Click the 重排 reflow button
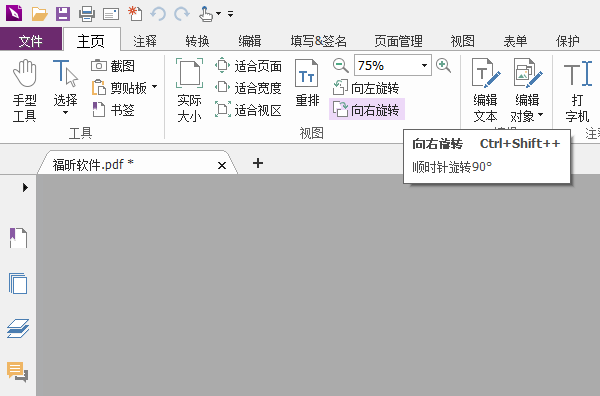The height and width of the screenshot is (396, 600). [307, 83]
